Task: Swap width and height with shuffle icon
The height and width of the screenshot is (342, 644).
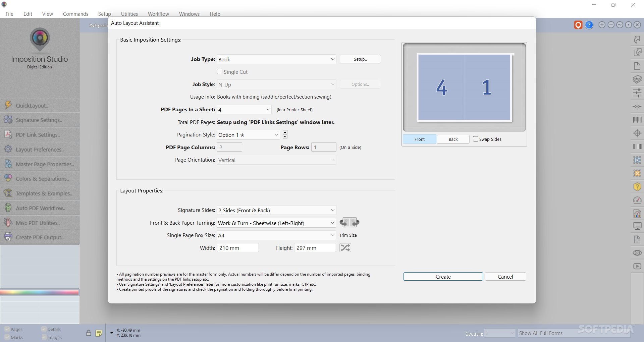Action: tap(345, 248)
